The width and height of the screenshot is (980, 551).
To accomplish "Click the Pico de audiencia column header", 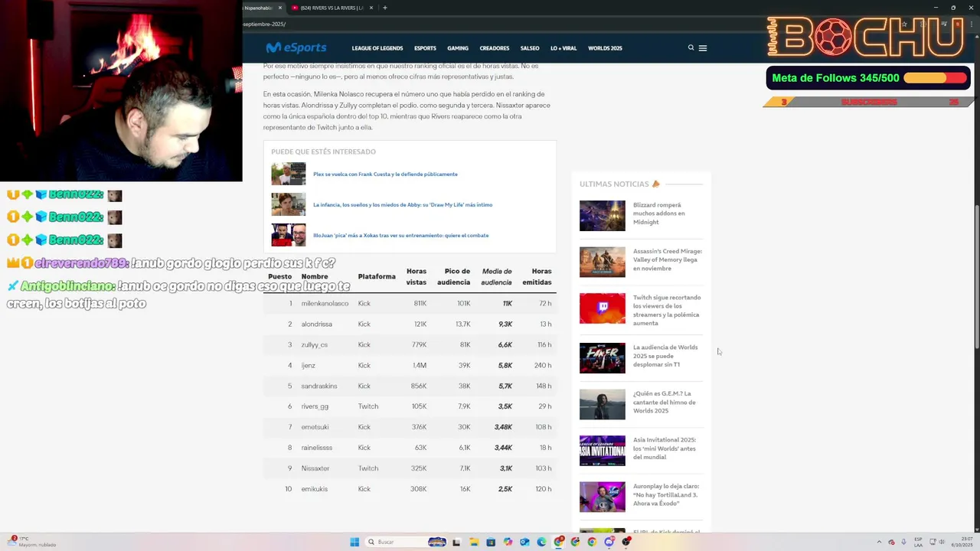I will pos(454,276).
